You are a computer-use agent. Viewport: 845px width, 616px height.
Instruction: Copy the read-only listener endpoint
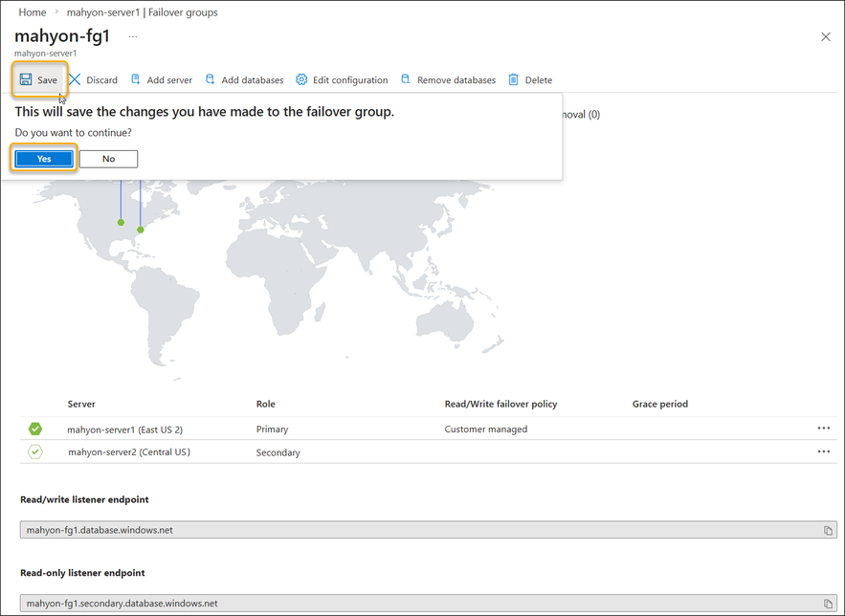828,604
